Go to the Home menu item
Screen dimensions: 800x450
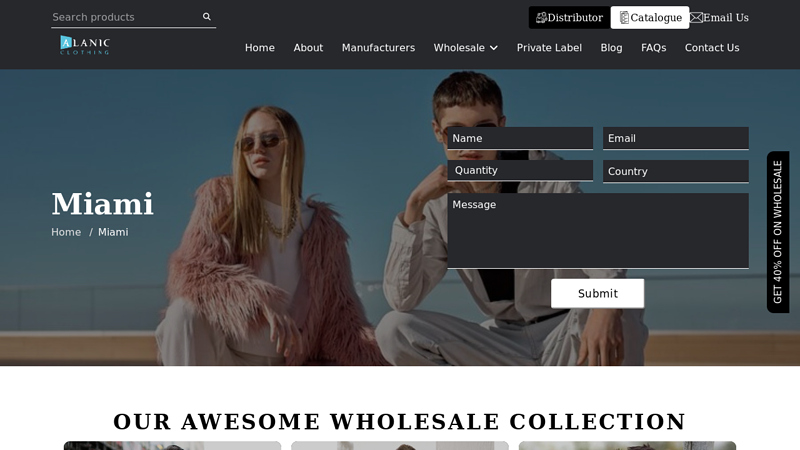click(260, 48)
